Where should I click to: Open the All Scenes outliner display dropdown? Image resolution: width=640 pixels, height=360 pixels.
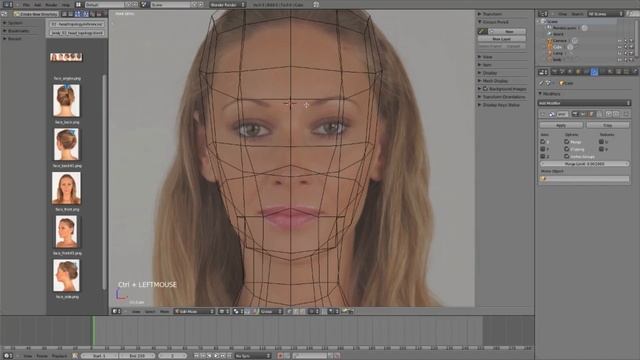pos(606,14)
